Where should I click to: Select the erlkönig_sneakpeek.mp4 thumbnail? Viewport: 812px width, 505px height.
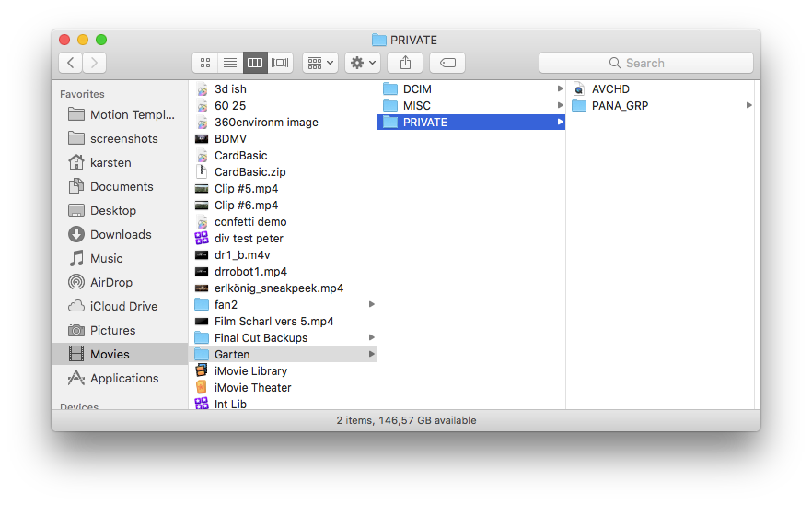click(x=202, y=288)
